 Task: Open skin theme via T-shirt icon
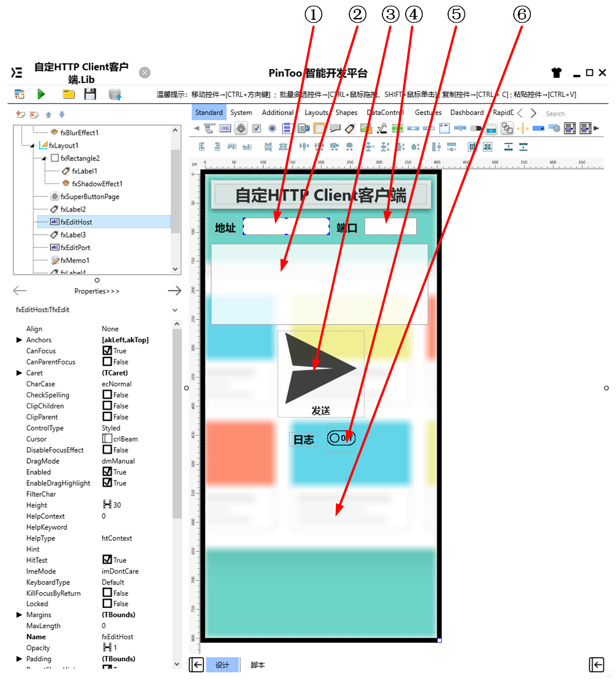(557, 73)
